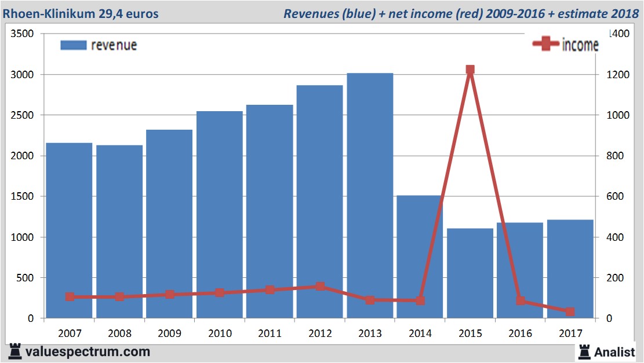Image resolution: width=644 pixels, height=363 pixels.
Task: Click the blue revenue legend swatch
Action: pyautogui.click(x=74, y=45)
